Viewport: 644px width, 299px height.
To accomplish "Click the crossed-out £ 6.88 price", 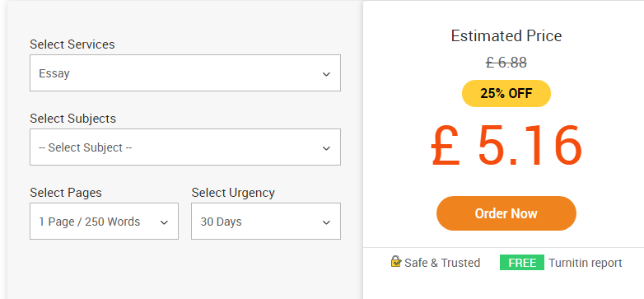I will tap(506, 63).
